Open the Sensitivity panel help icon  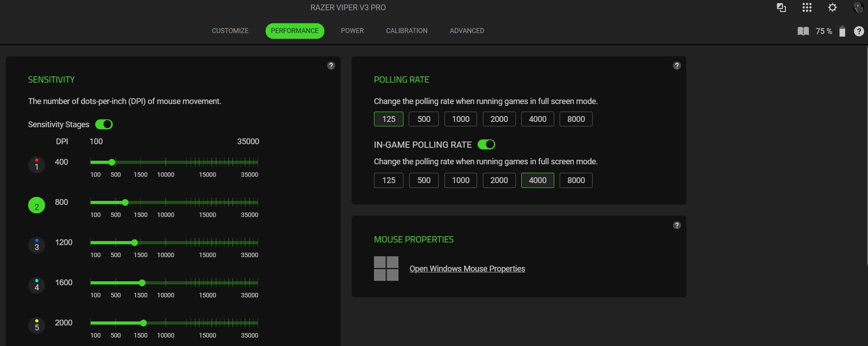[x=331, y=66]
